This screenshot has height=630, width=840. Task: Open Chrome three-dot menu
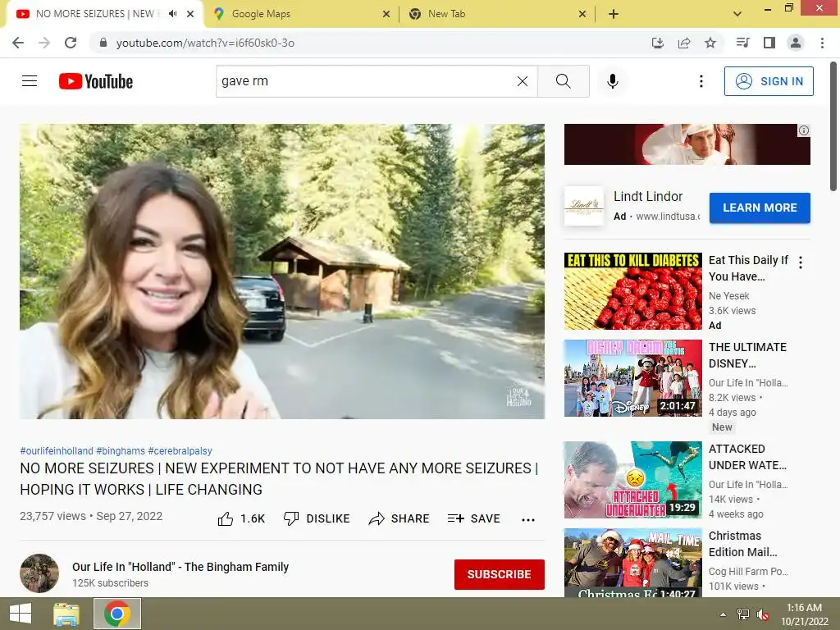coord(822,43)
